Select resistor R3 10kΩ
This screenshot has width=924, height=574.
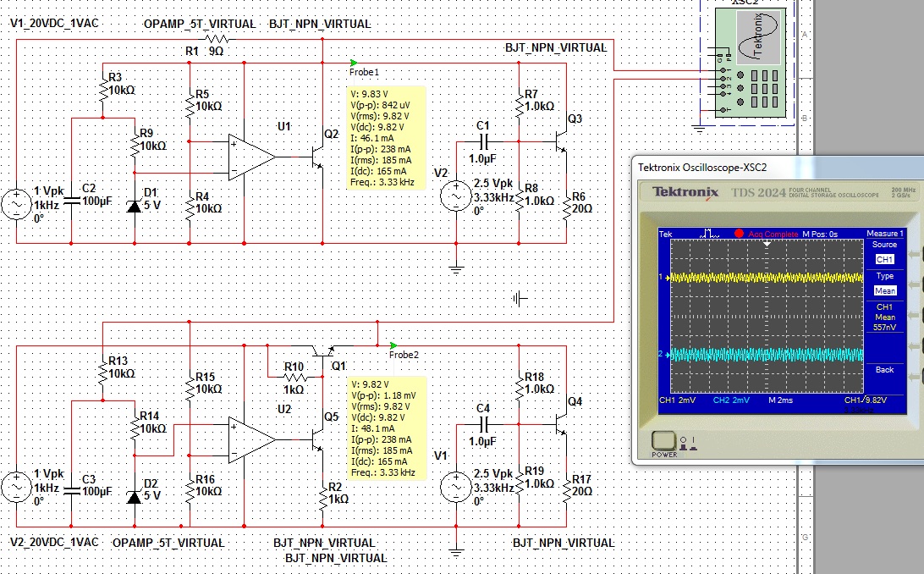pyautogui.click(x=103, y=91)
